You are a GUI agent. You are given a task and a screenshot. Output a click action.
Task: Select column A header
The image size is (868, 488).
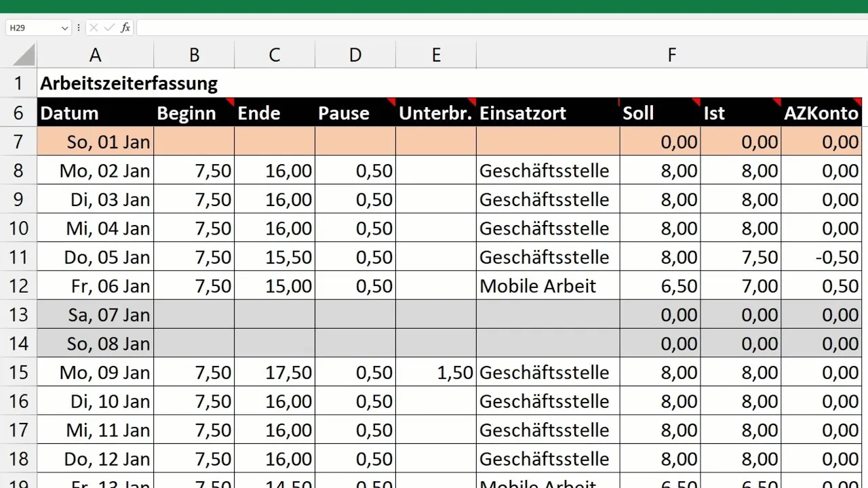pos(96,55)
